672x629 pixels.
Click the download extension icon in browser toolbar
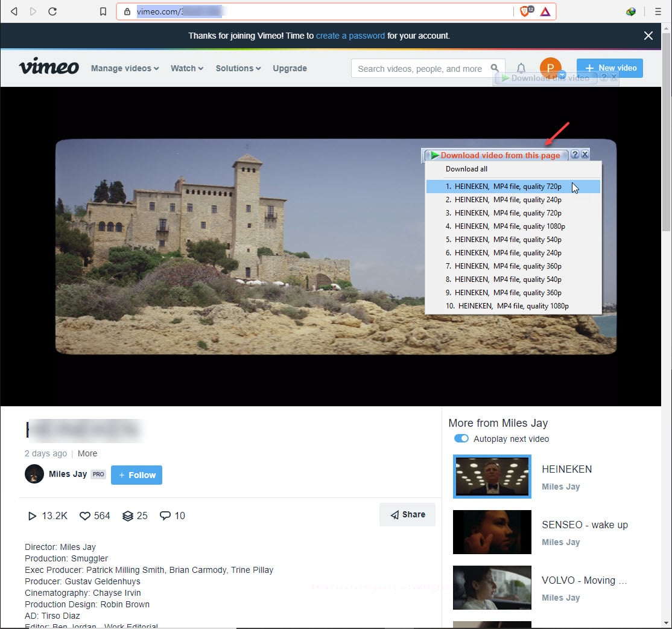630,11
